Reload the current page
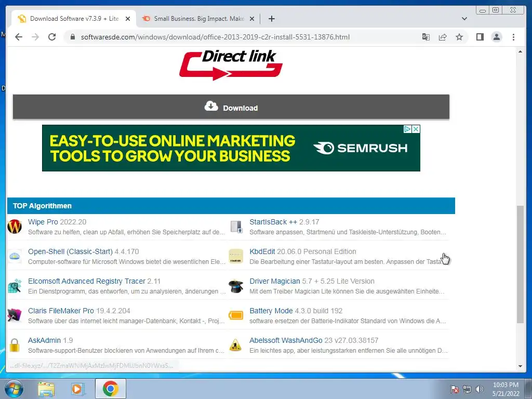The image size is (532, 399). click(x=52, y=37)
